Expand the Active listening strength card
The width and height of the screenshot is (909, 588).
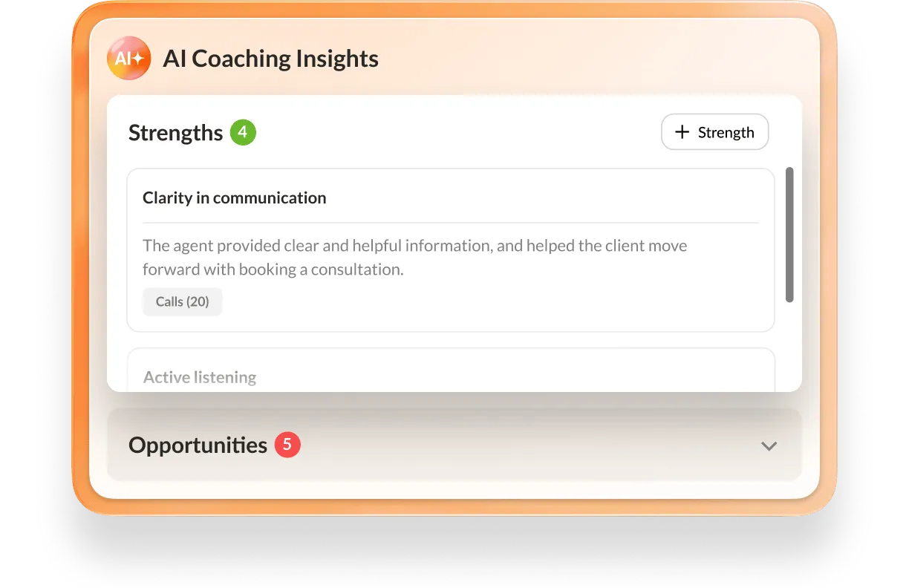point(200,377)
